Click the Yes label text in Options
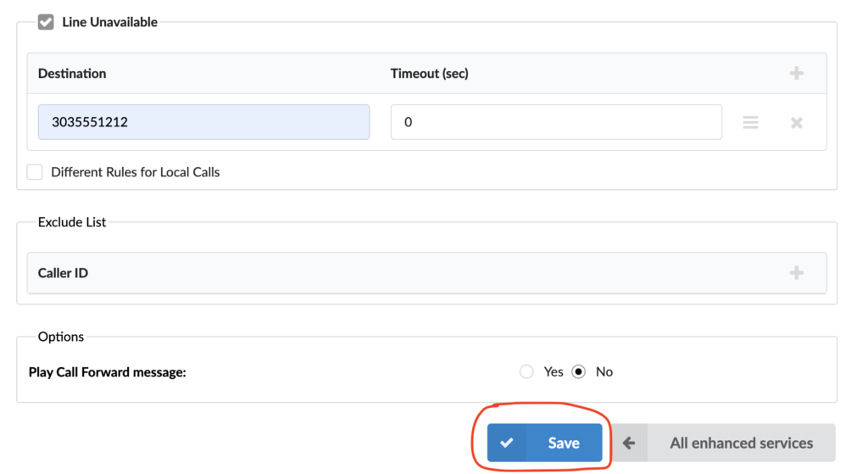 [553, 371]
